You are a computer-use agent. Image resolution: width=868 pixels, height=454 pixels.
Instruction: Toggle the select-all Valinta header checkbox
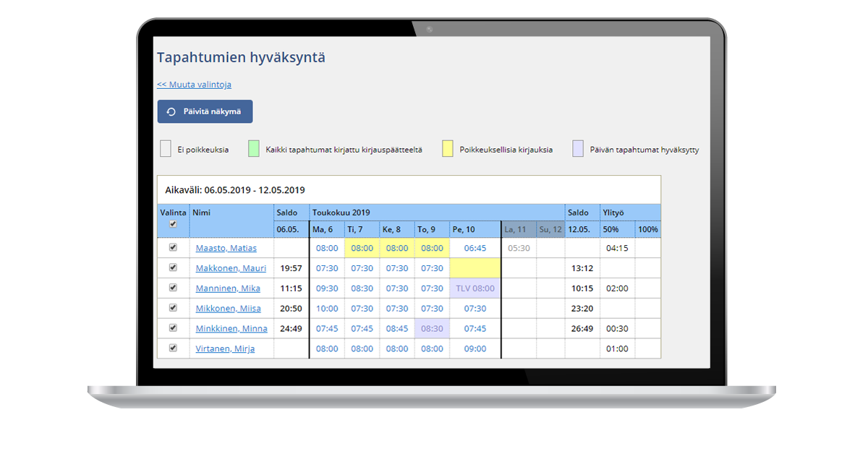[173, 224]
